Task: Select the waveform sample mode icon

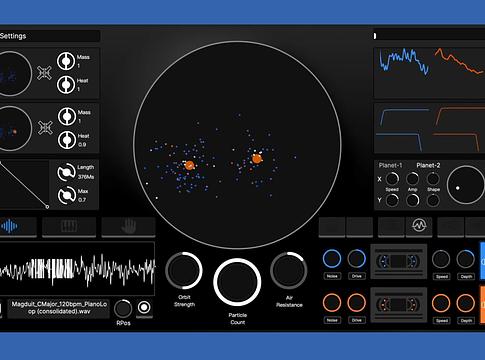Action: tap(9, 227)
